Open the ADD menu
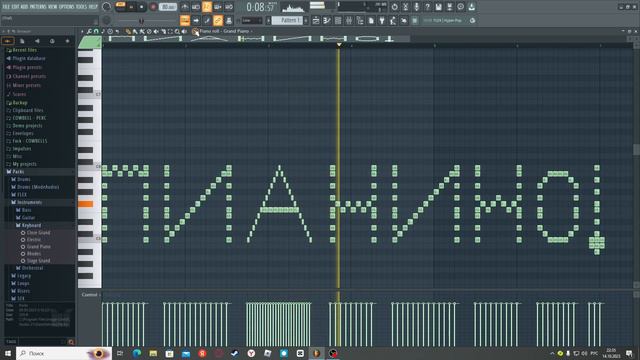The height and width of the screenshot is (360, 640). 24,7
